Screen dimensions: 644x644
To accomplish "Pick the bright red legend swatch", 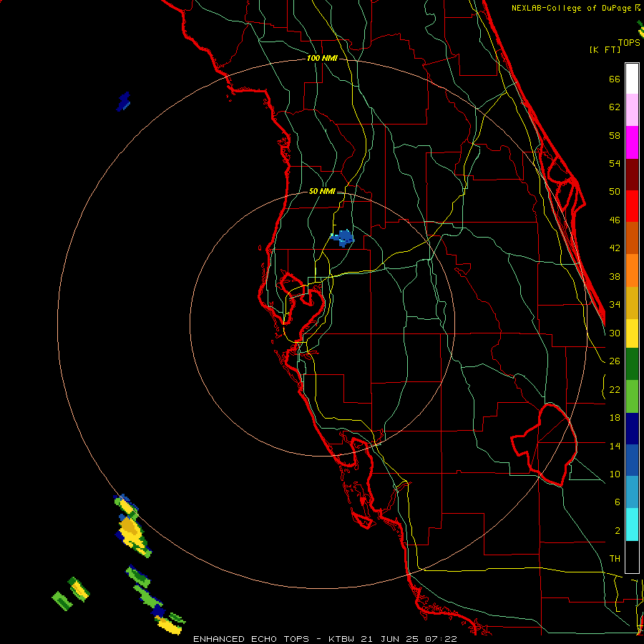I will click(632, 206).
